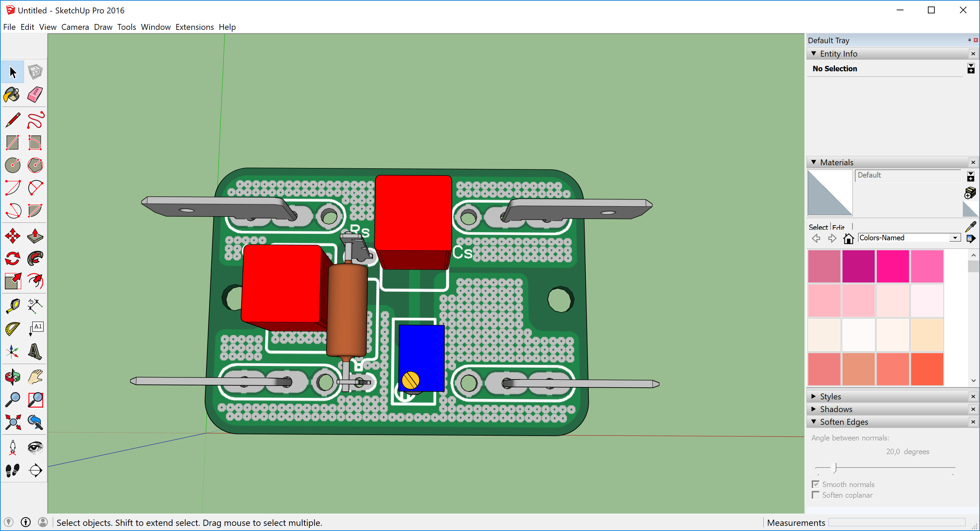Pick the Tape Measure tool
980x531 pixels.
click(13, 306)
